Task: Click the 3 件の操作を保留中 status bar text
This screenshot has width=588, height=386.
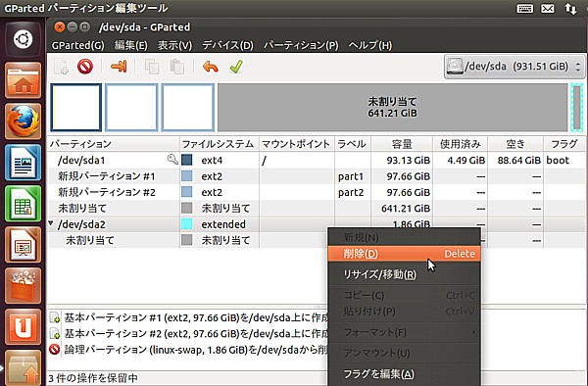Action: [93, 378]
